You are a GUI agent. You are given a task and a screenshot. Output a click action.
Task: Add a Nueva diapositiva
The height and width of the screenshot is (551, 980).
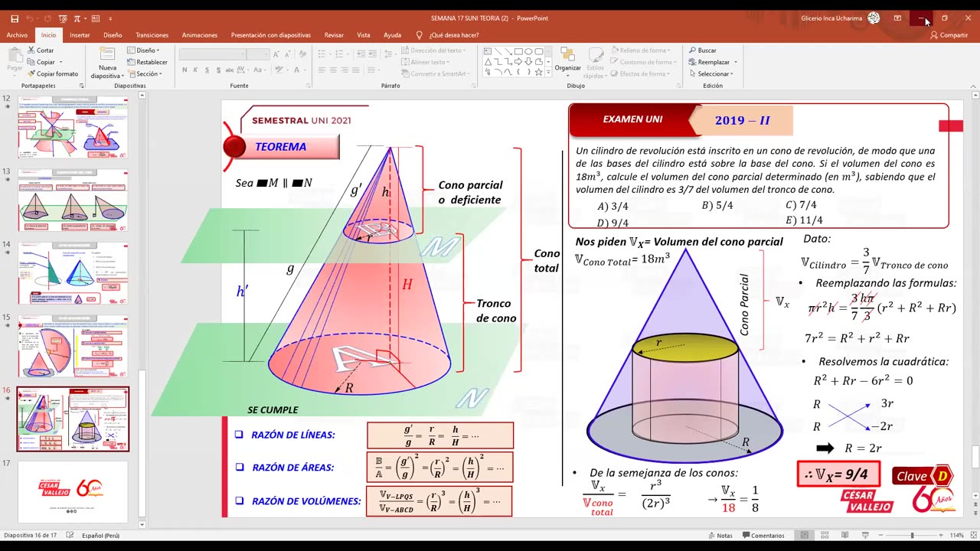(107, 63)
